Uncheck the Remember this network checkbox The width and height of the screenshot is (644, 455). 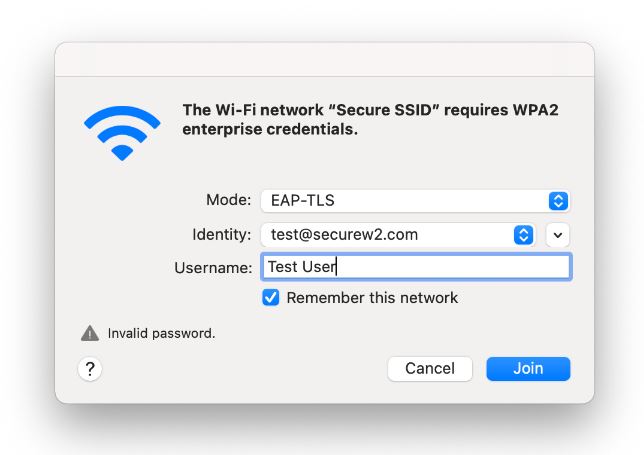point(271,298)
